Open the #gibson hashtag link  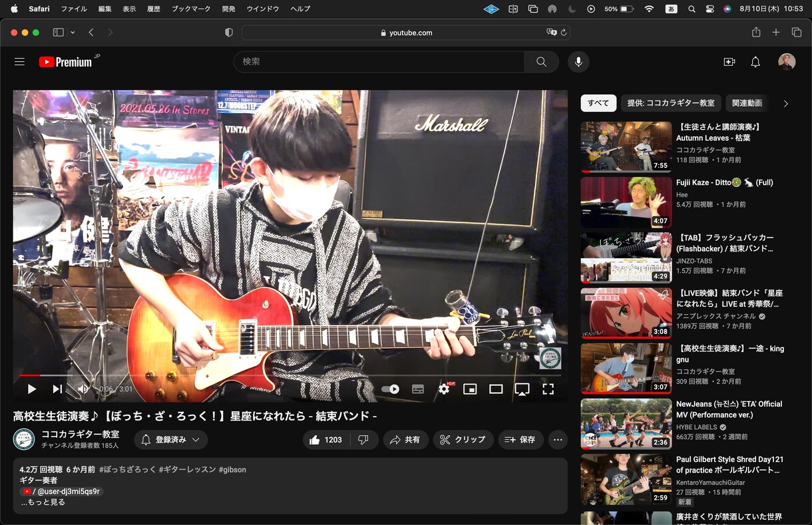232,470
